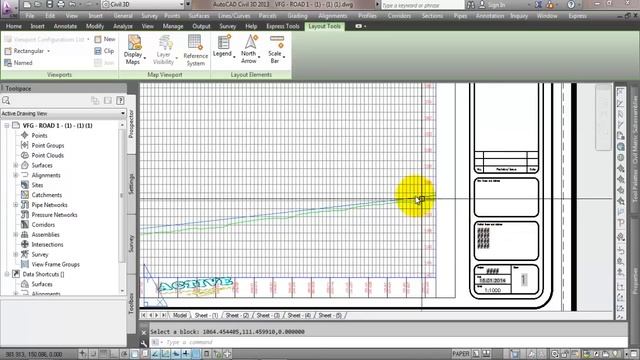Open the Scale Bar dropdown arrow
Image resolution: width=640 pixels, height=360 pixels.
[284, 56]
